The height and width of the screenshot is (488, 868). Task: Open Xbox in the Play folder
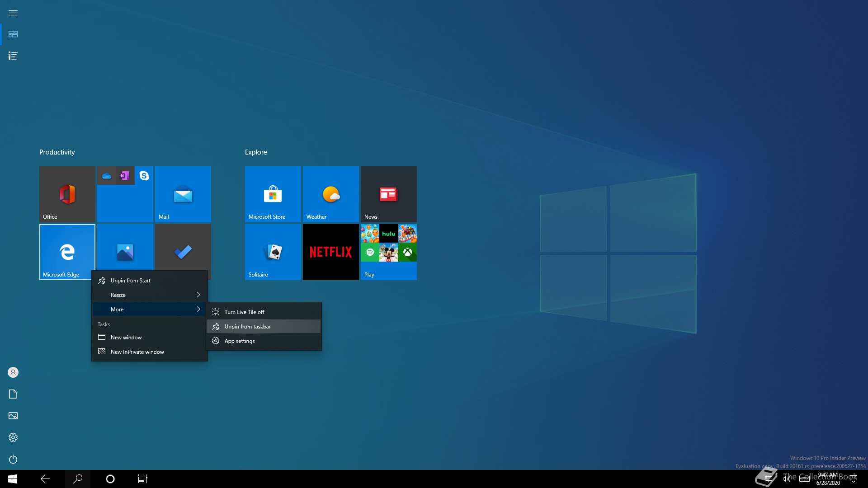407,252
